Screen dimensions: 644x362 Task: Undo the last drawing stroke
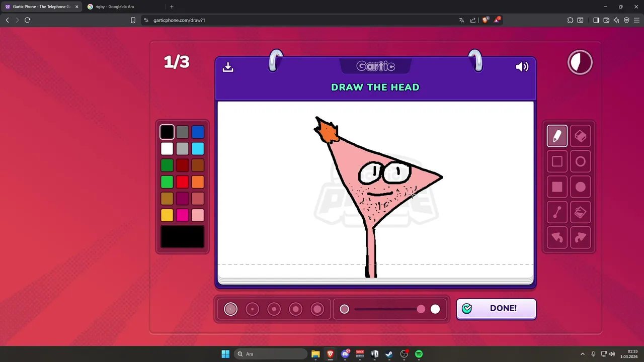tap(557, 238)
